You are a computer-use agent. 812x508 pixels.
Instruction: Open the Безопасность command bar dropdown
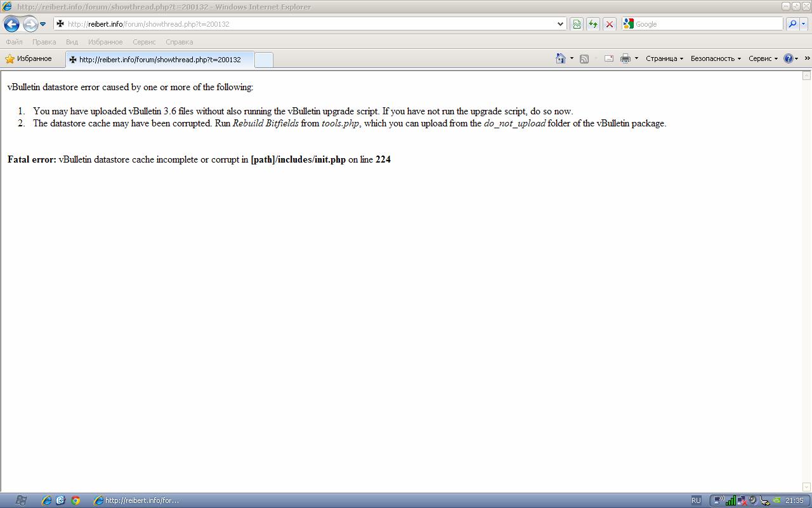tap(716, 58)
